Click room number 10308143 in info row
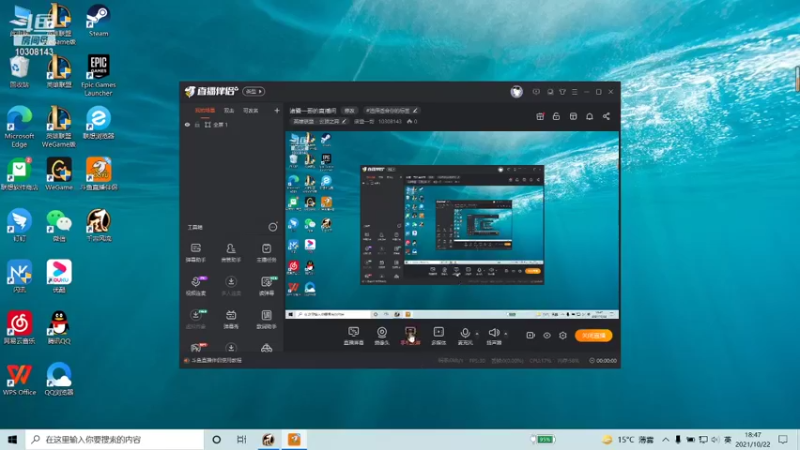The image size is (800, 450). point(390,121)
